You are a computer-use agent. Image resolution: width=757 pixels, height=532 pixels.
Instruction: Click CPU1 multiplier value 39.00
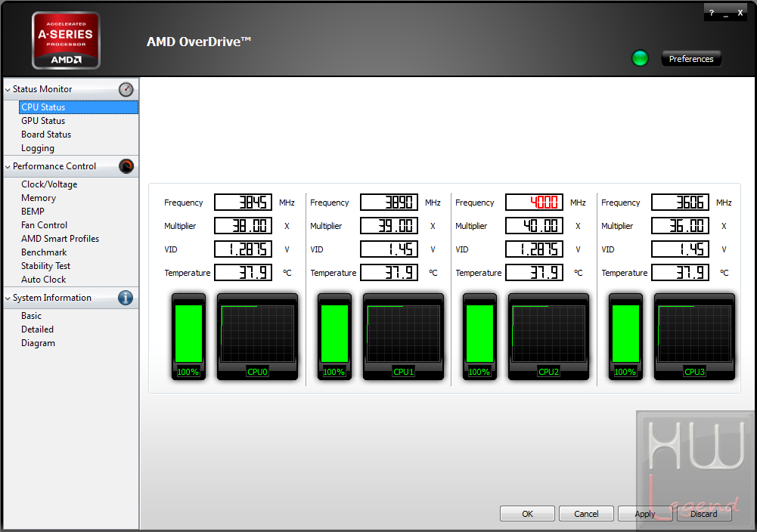point(389,226)
